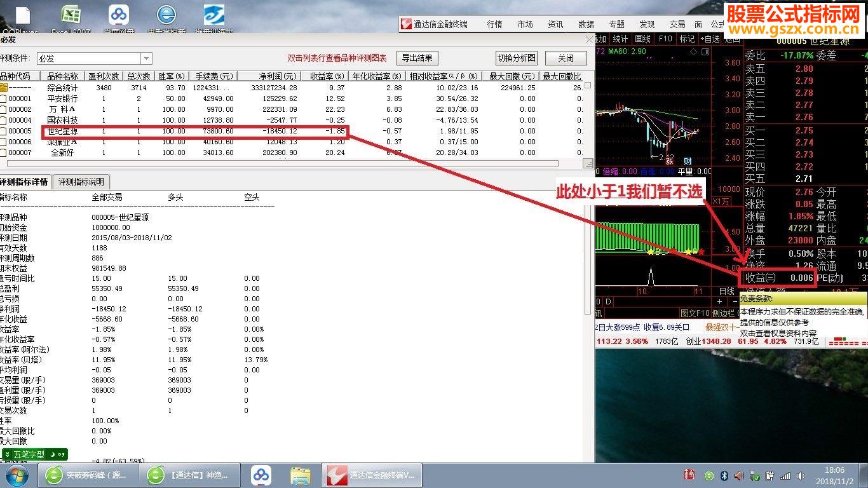Click the 通达信金融终端 taskbar window
This screenshot has width=868, height=488.
click(373, 475)
